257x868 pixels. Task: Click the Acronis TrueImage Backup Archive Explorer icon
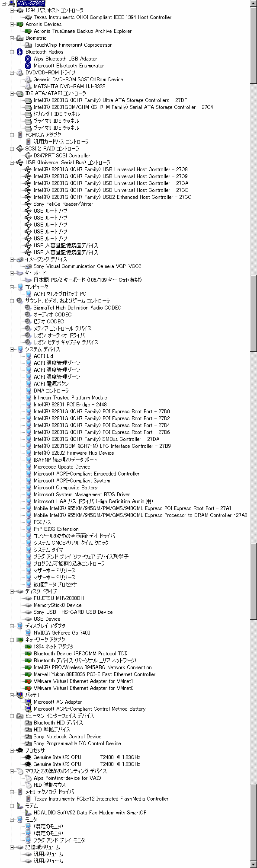pos(28,31)
